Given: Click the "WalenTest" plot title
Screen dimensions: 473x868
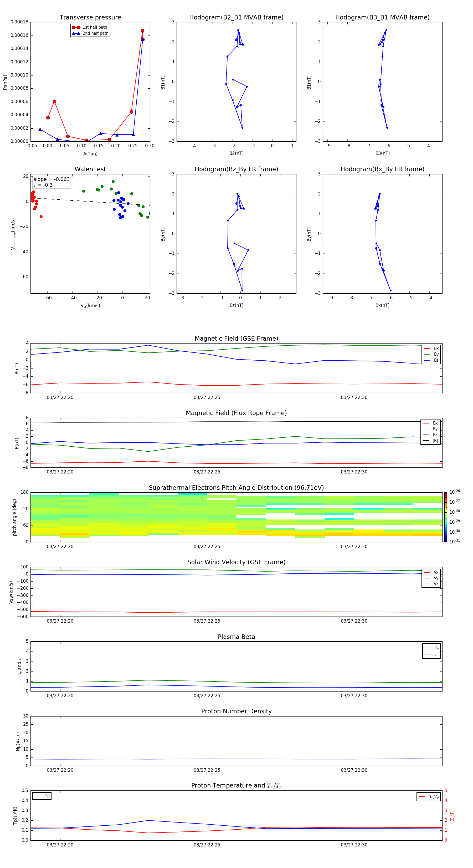Looking at the screenshot, I should 90,169.
